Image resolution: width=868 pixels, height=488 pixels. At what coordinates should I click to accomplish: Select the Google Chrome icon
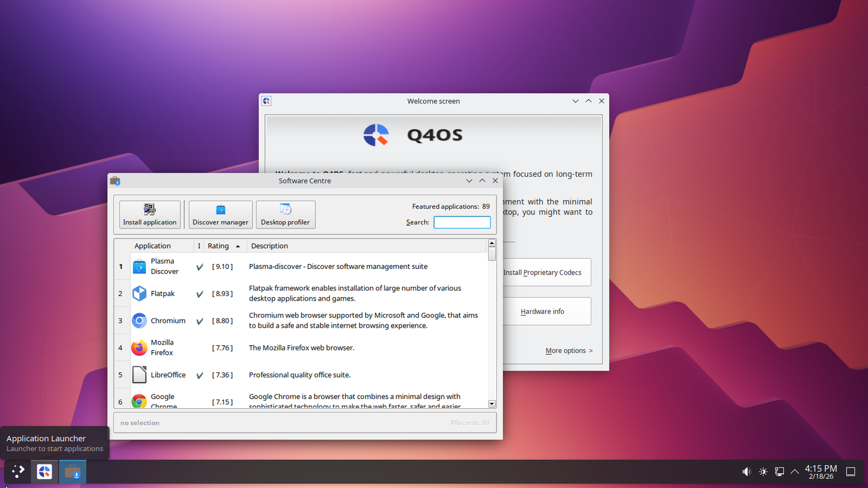139,401
